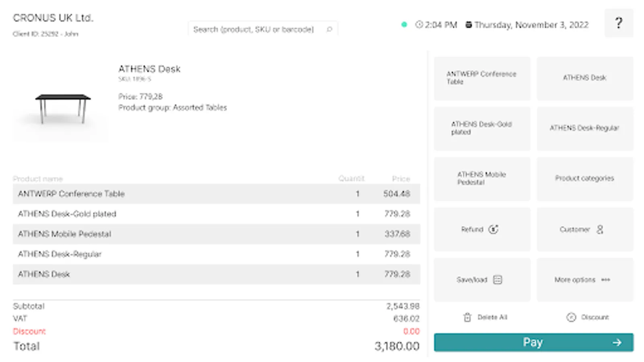Click the Discount icon
This screenshot has width=644, height=362.
coord(571,317)
